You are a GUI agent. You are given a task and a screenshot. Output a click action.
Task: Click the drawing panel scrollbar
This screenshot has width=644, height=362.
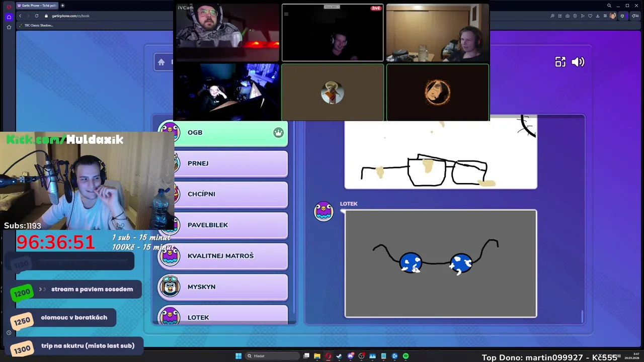point(583,316)
